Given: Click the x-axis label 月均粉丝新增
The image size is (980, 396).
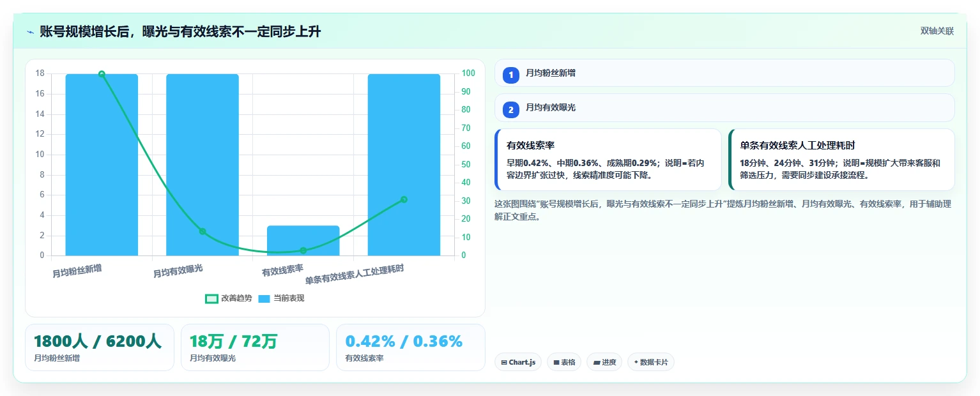Looking at the screenshot, I should click(x=77, y=271).
